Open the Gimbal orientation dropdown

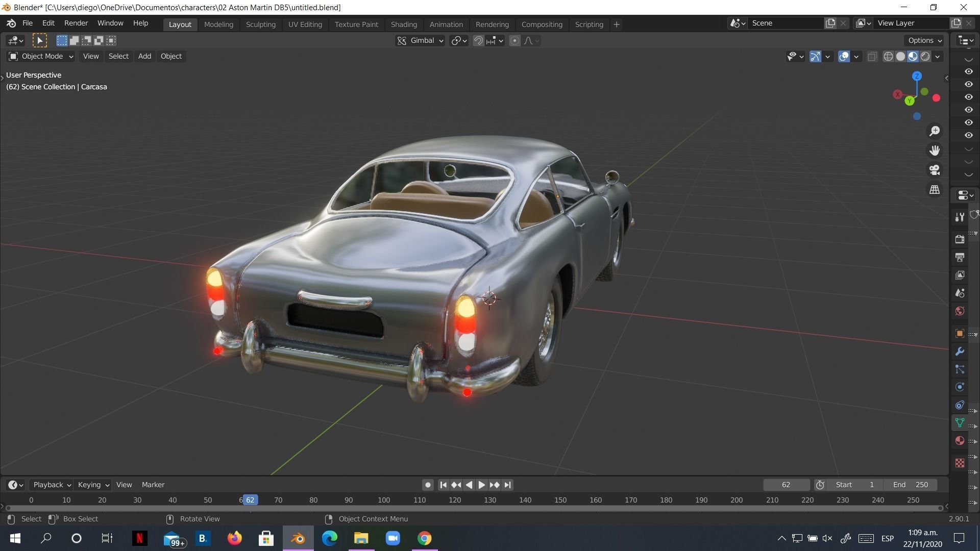point(420,40)
